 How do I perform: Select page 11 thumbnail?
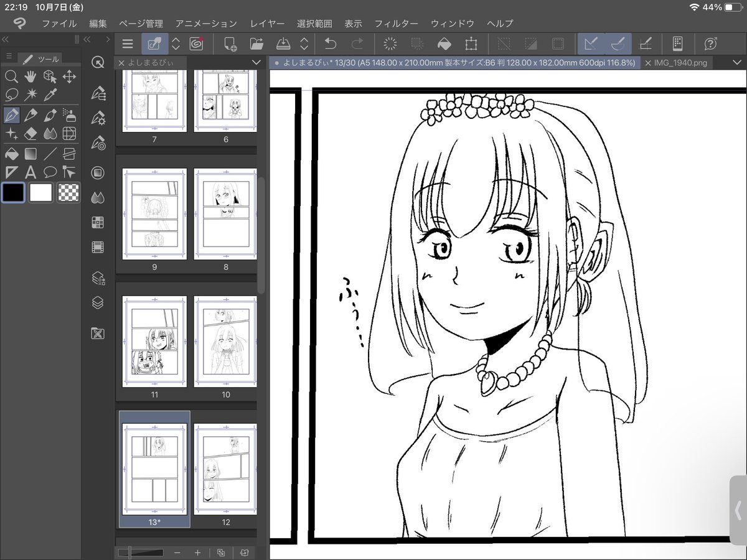pos(154,342)
